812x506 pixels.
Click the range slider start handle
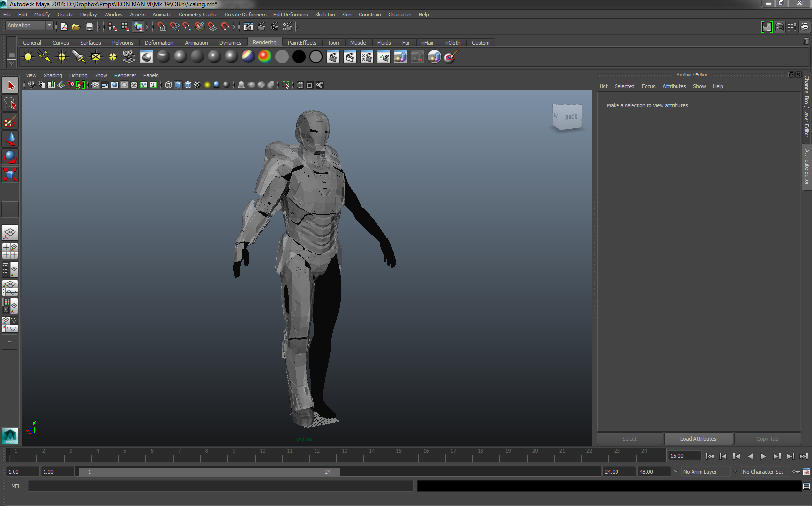[83, 472]
